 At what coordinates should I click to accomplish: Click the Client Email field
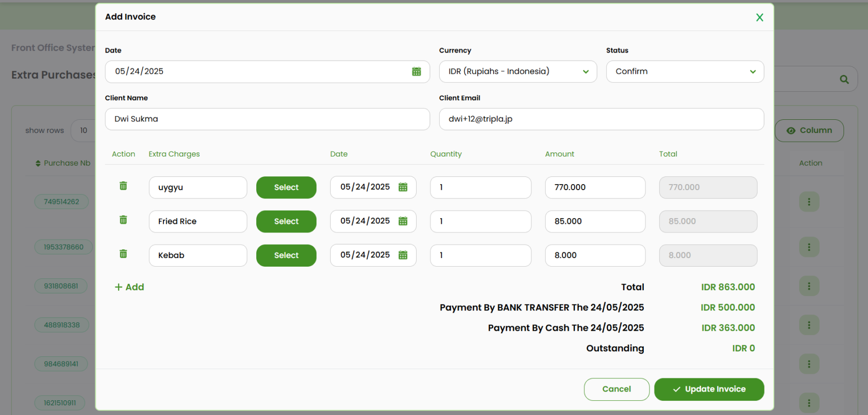(x=601, y=119)
